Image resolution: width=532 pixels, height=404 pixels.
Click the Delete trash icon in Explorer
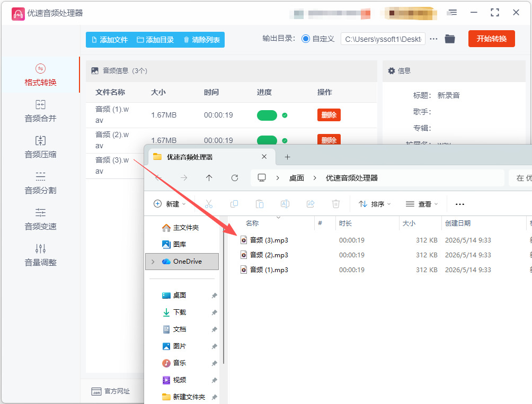coord(336,204)
